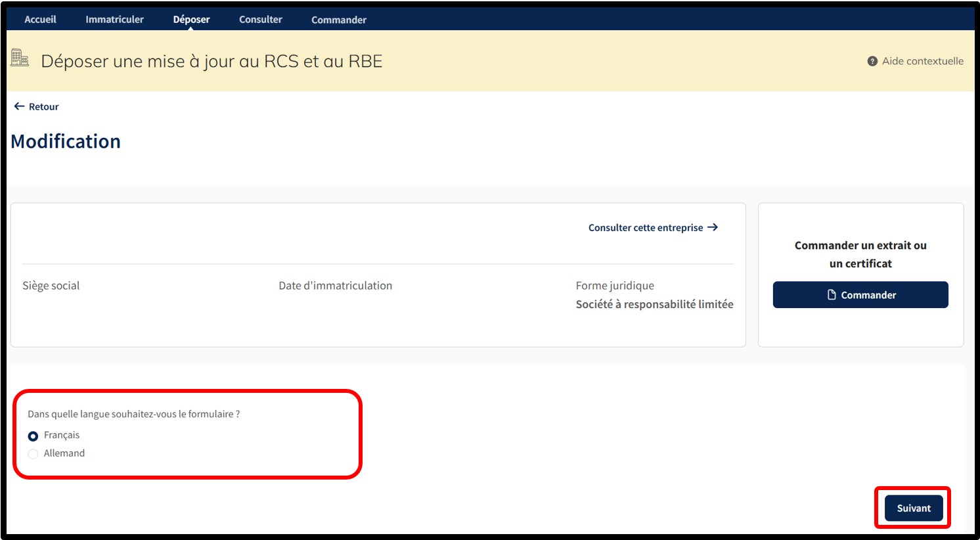The height and width of the screenshot is (540, 980).
Task: Open the Immatriculer menu
Action: (x=114, y=19)
